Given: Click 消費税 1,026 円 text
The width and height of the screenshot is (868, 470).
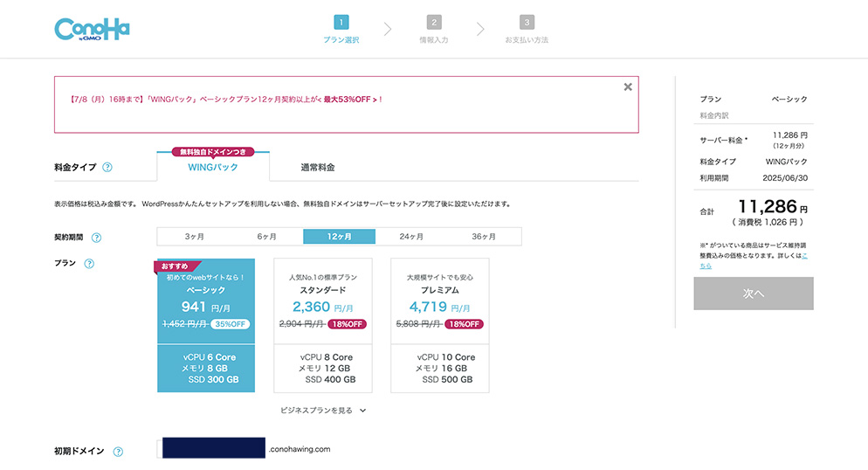Looking at the screenshot, I should 768,222.
